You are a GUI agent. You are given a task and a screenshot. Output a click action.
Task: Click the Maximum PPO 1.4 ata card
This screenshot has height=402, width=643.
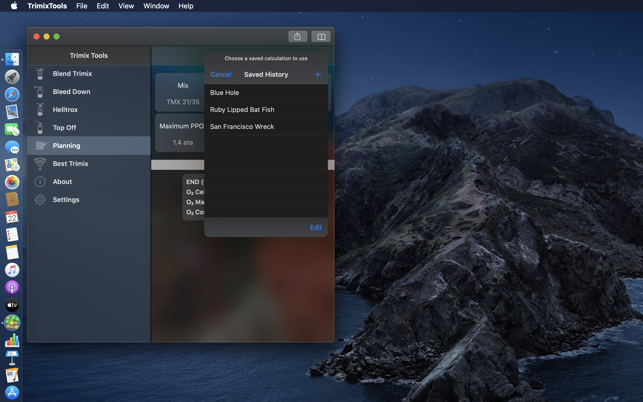180,133
